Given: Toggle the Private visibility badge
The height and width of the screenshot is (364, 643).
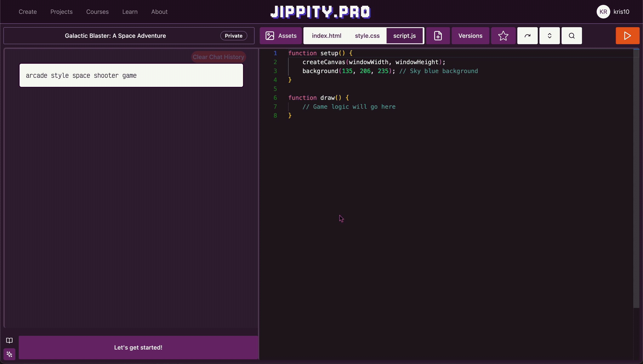Looking at the screenshot, I should [233, 36].
